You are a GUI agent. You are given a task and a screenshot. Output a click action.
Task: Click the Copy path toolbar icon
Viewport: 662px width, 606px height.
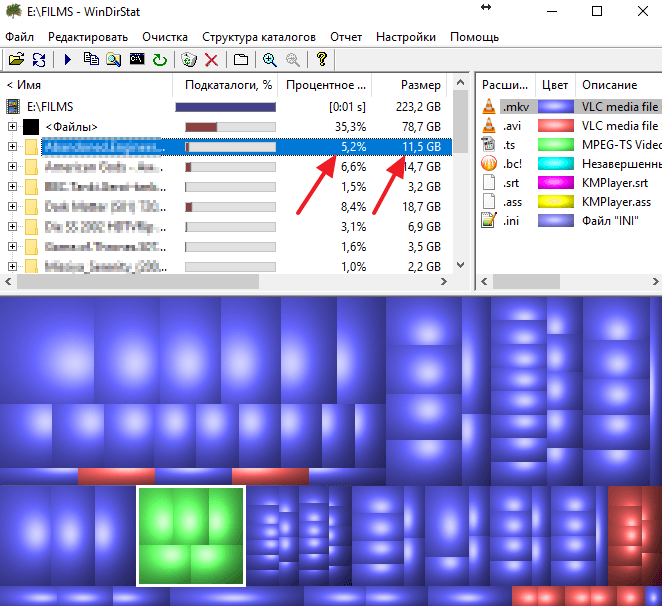(91, 60)
